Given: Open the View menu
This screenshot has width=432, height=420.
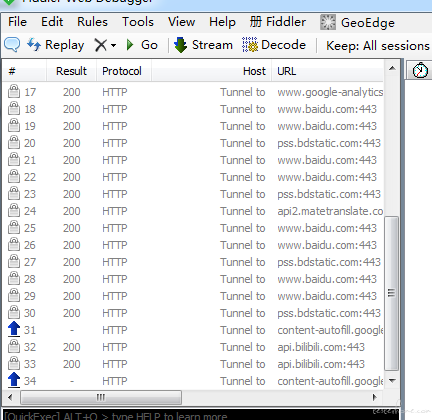Looking at the screenshot, I should pos(182,22).
